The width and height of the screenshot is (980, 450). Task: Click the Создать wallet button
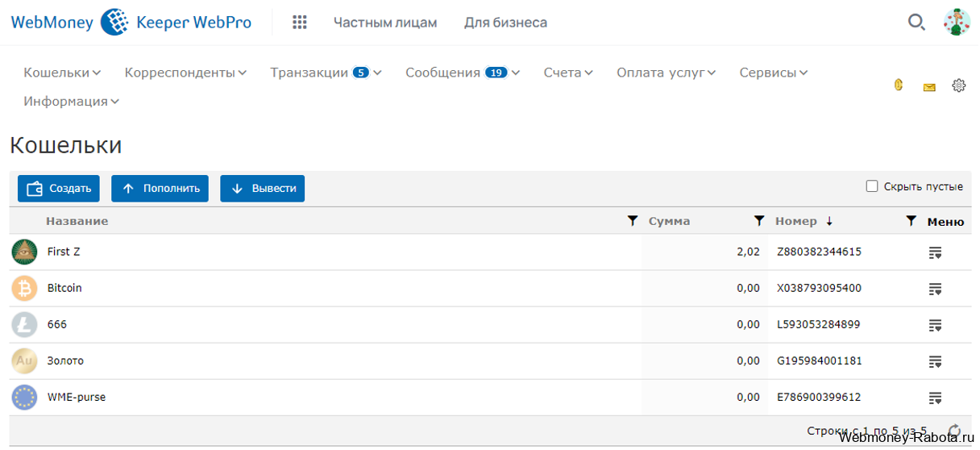pos(59,189)
